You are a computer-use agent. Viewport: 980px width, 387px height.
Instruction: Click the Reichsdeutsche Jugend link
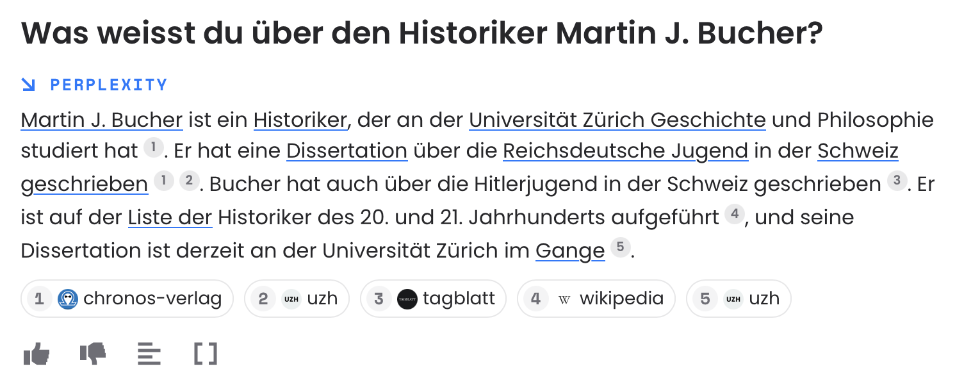tap(625, 151)
